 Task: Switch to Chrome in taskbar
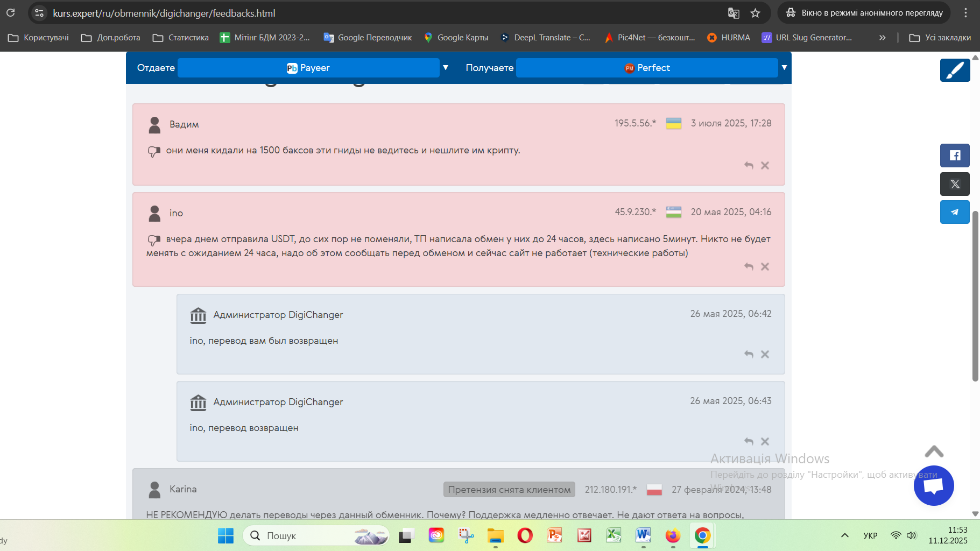(x=702, y=536)
